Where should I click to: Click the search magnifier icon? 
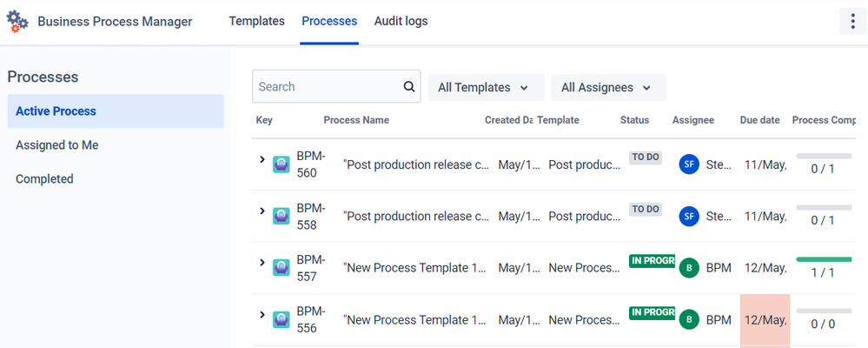coord(409,87)
